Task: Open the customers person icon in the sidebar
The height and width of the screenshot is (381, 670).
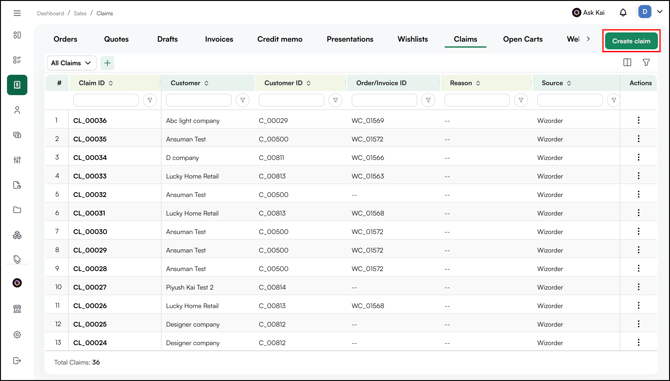Action: 17,110
